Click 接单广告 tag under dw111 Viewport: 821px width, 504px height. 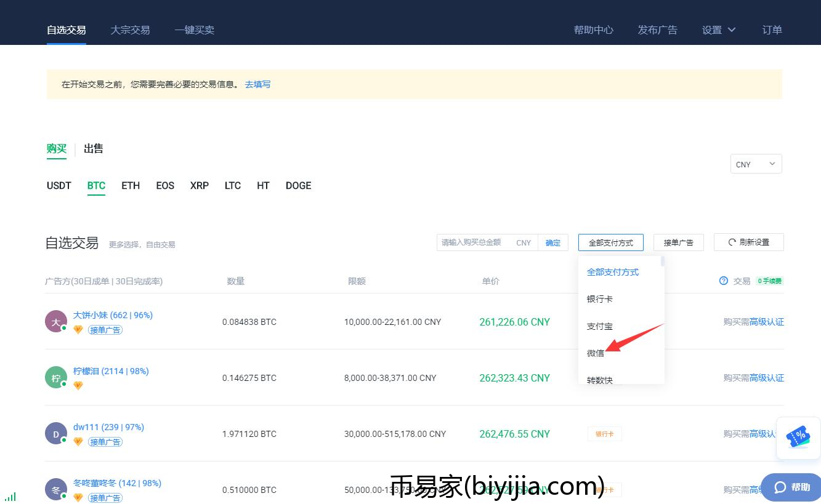tap(105, 442)
